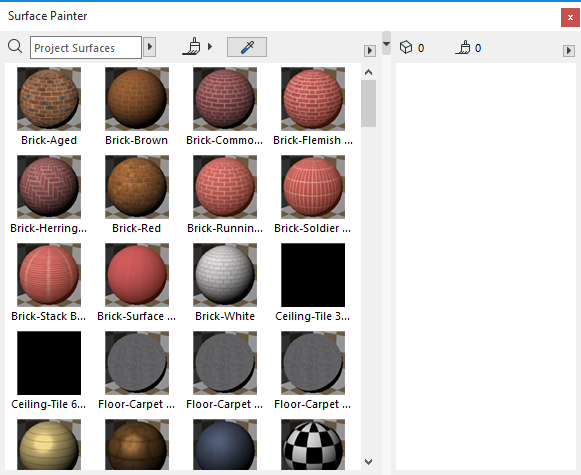Pick the Brick-Herring... surface thumbnail
Screen dimensions: 581x475
coord(49,187)
